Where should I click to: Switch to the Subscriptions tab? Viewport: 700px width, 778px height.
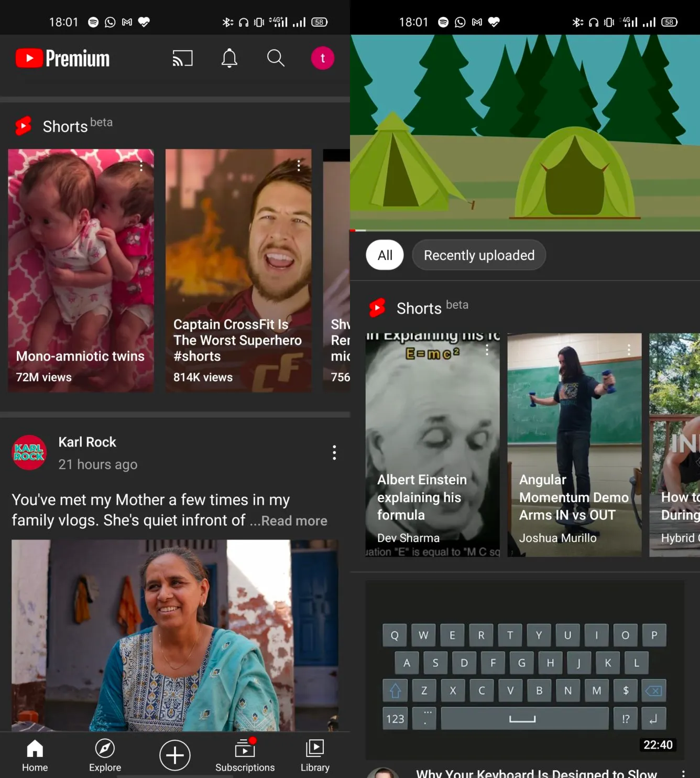245,755
